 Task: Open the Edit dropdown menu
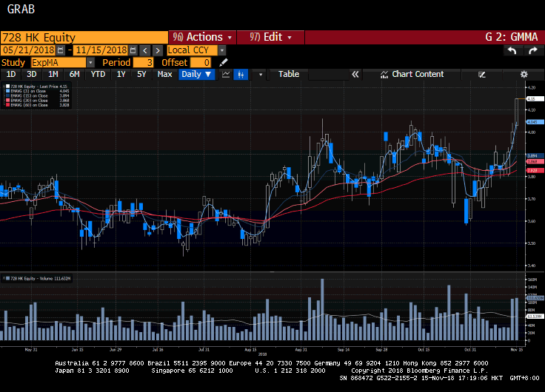pyautogui.click(x=270, y=37)
